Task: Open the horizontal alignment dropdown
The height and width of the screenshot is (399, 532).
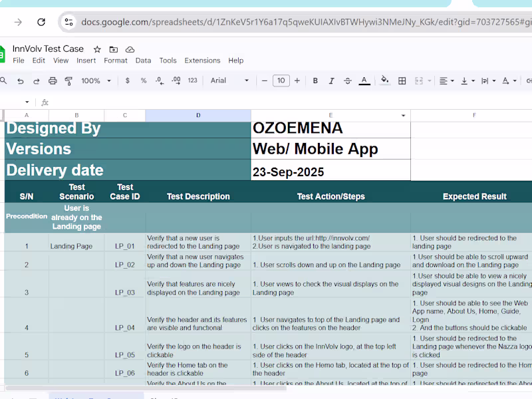Action: pos(447,80)
